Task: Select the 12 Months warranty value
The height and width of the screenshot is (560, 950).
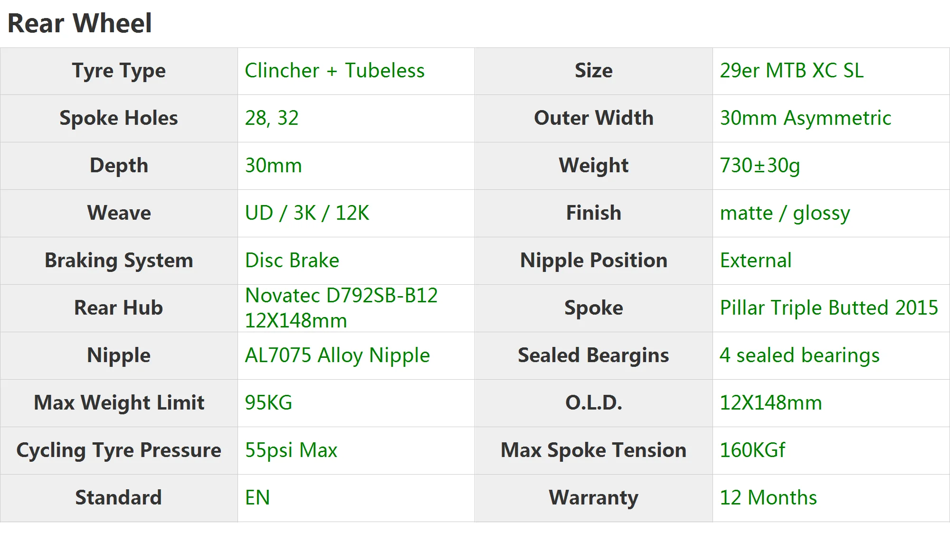Action: (x=768, y=498)
